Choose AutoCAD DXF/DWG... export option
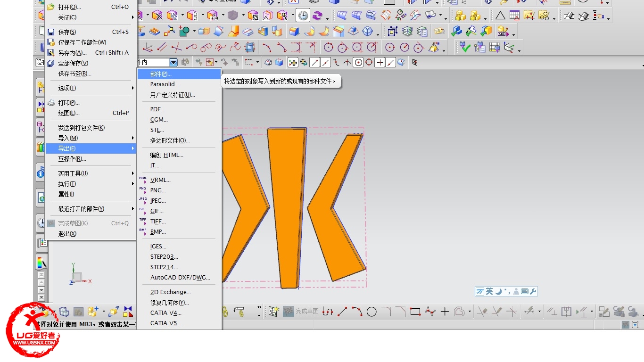This screenshot has height=362, width=644. point(179,278)
